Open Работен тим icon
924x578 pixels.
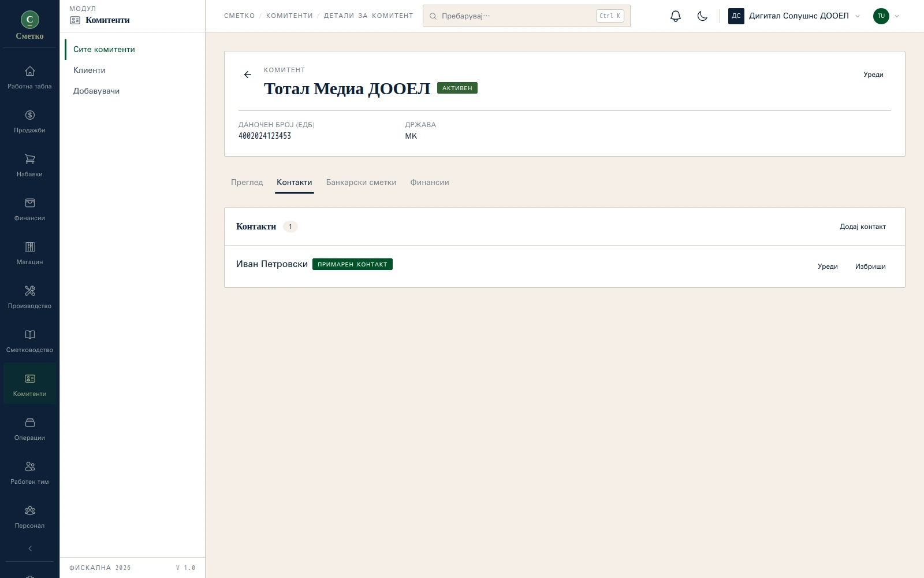(29, 466)
